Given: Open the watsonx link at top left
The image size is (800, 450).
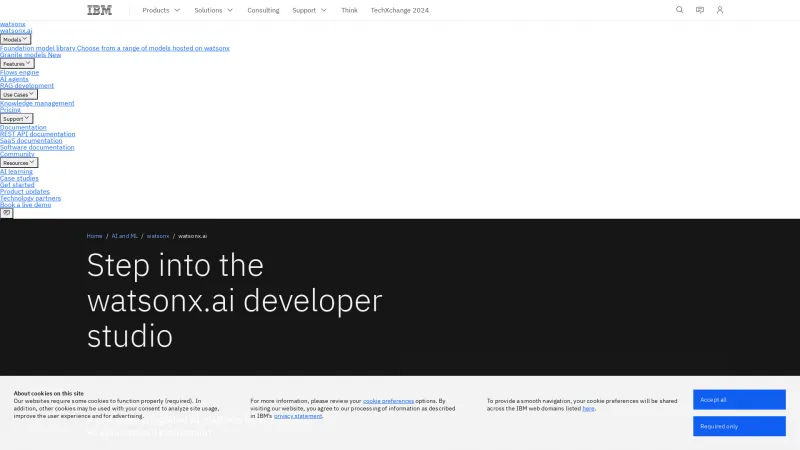Looking at the screenshot, I should pos(13,24).
